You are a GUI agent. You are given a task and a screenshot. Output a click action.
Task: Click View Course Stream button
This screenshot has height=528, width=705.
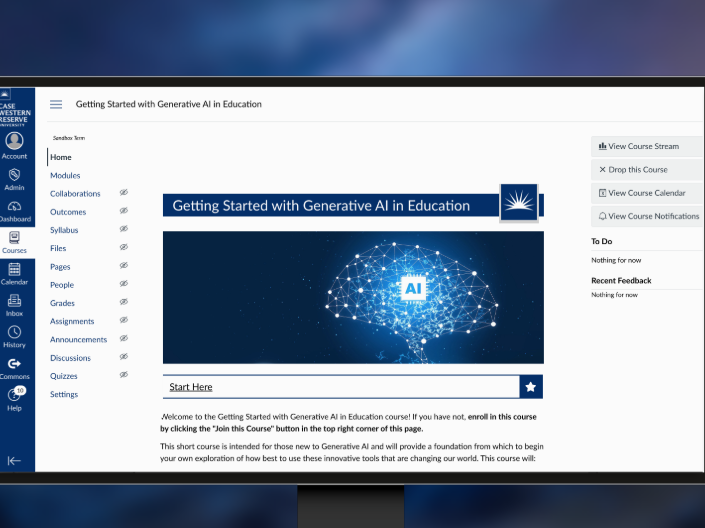tap(647, 146)
